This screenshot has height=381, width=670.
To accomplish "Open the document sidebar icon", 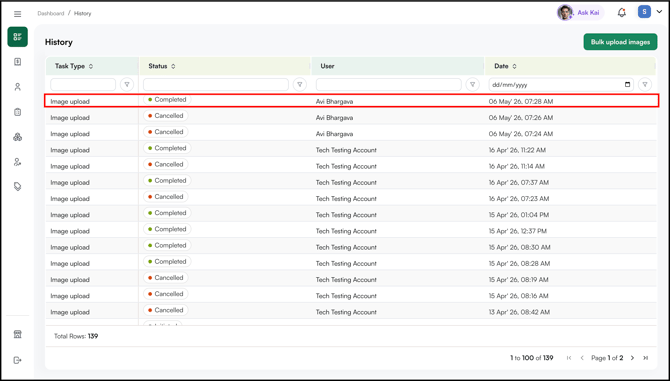I will [x=18, y=62].
